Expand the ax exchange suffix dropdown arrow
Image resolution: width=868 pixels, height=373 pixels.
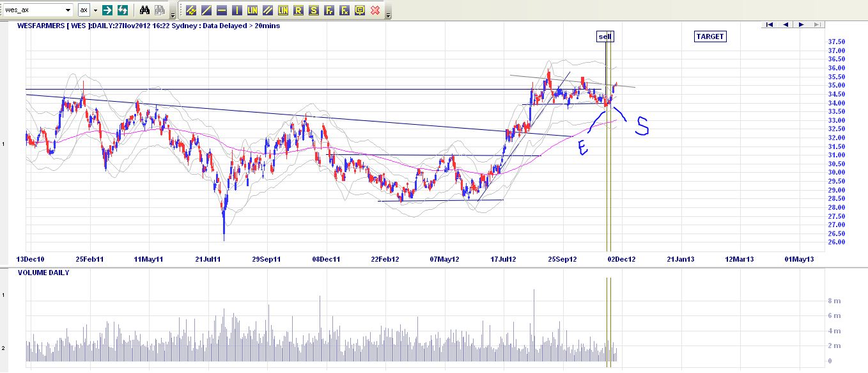(x=95, y=10)
